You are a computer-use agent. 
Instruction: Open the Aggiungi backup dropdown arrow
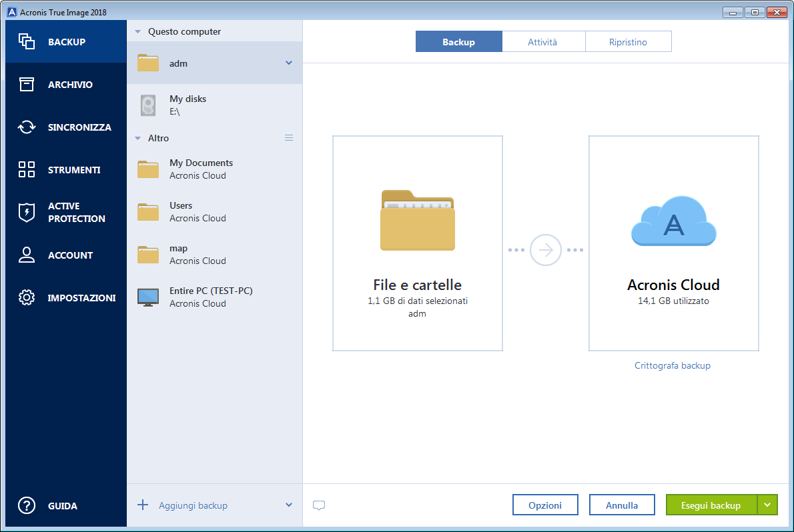pyautogui.click(x=289, y=505)
